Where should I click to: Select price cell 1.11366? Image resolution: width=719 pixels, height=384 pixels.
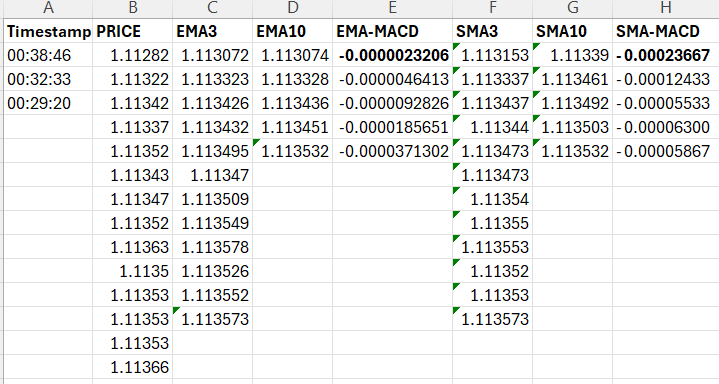(x=133, y=367)
